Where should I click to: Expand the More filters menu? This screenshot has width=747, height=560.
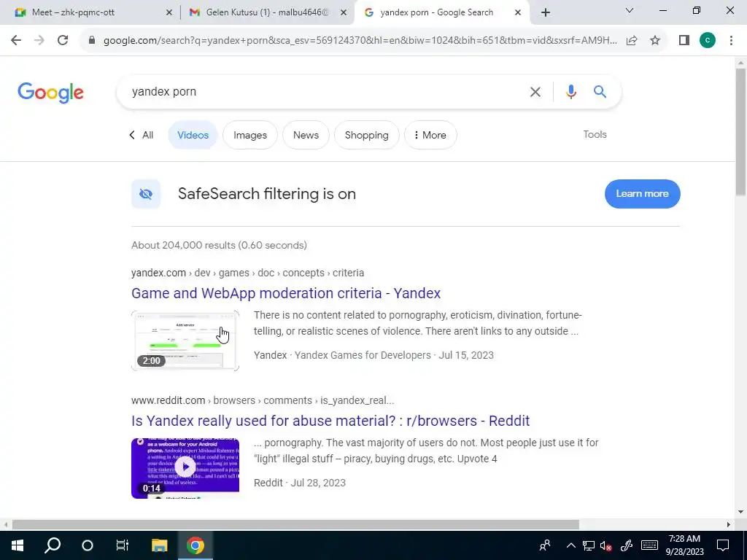pyautogui.click(x=430, y=135)
